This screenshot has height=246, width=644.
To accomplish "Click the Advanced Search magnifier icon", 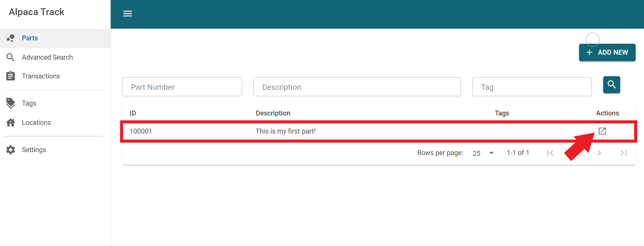I will point(11,57).
